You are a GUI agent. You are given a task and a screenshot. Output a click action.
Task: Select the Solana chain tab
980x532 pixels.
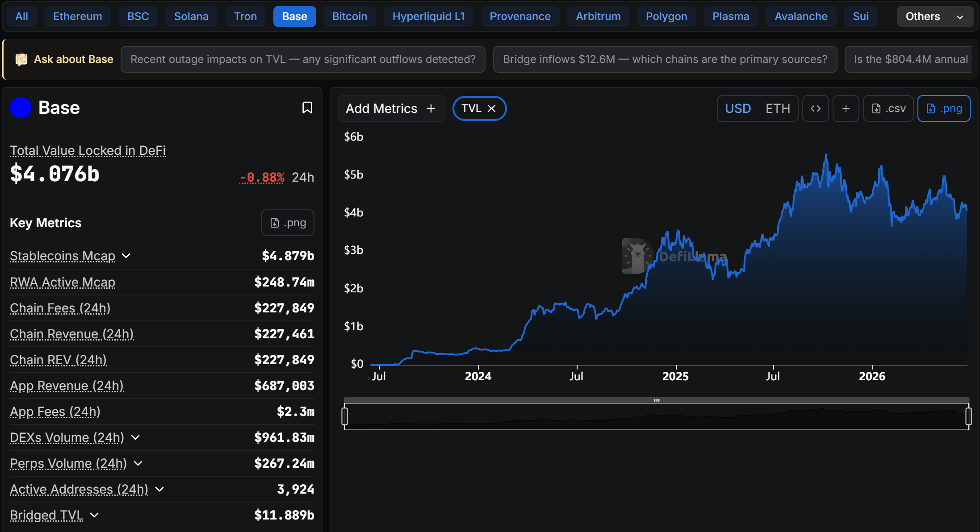click(x=191, y=17)
